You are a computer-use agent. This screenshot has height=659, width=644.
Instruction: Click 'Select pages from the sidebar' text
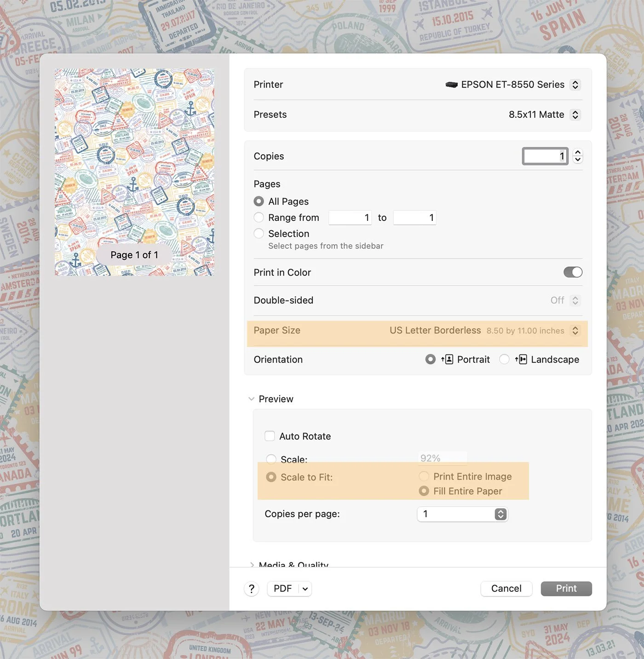(x=326, y=246)
